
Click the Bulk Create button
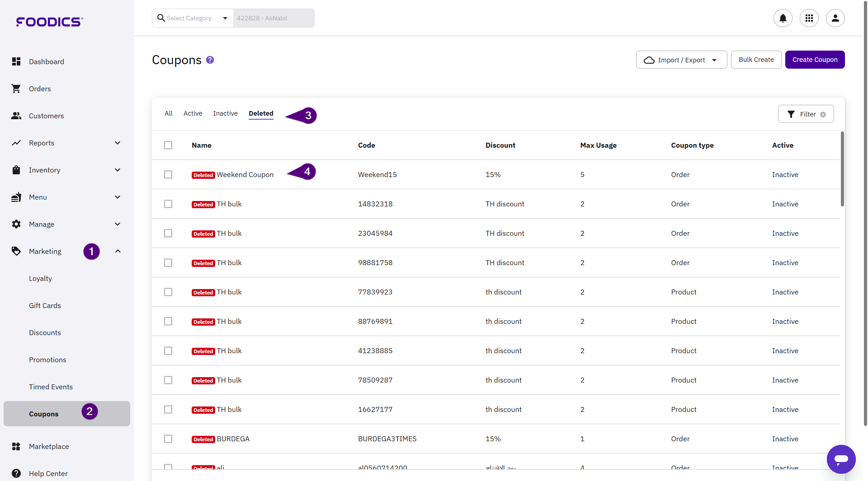[756, 60]
